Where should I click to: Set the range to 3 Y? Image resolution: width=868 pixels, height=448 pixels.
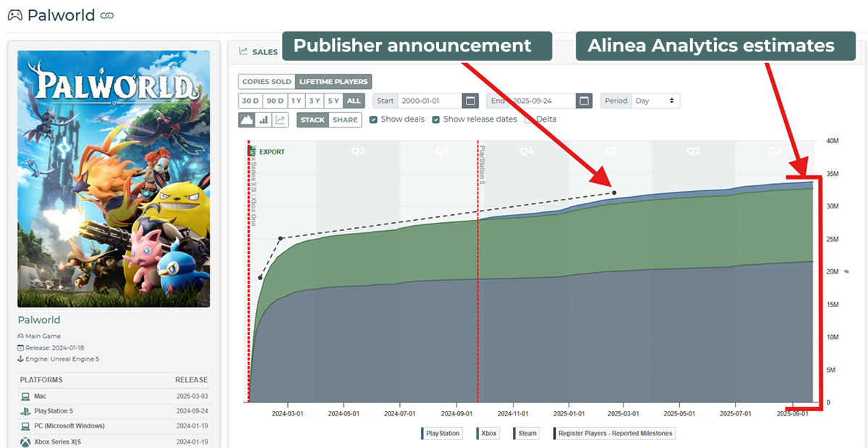pos(314,101)
